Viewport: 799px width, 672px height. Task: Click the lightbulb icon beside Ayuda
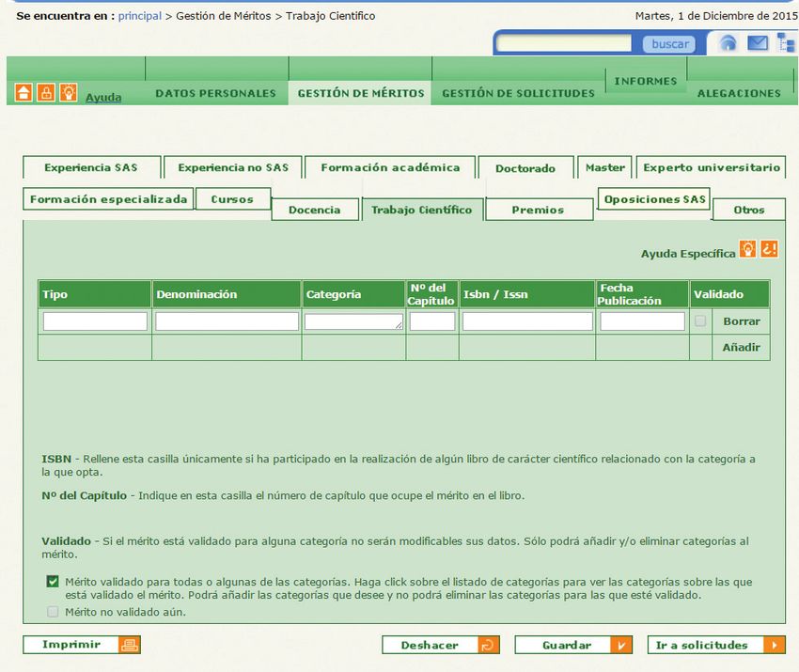point(68,93)
